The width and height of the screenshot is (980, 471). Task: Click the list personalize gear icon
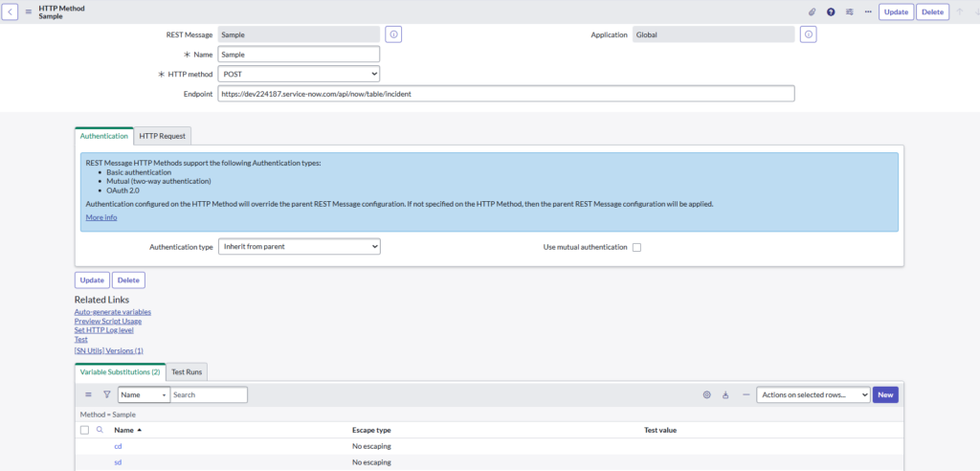[x=707, y=394]
